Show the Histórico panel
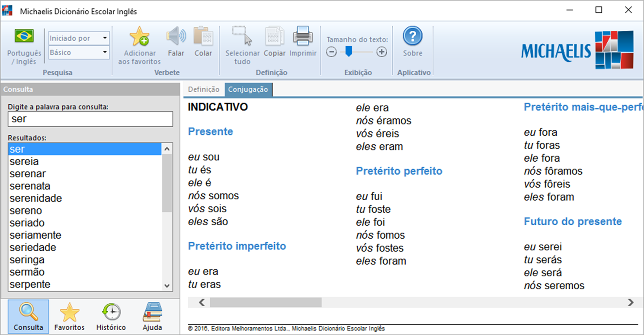 pyautogui.click(x=111, y=316)
